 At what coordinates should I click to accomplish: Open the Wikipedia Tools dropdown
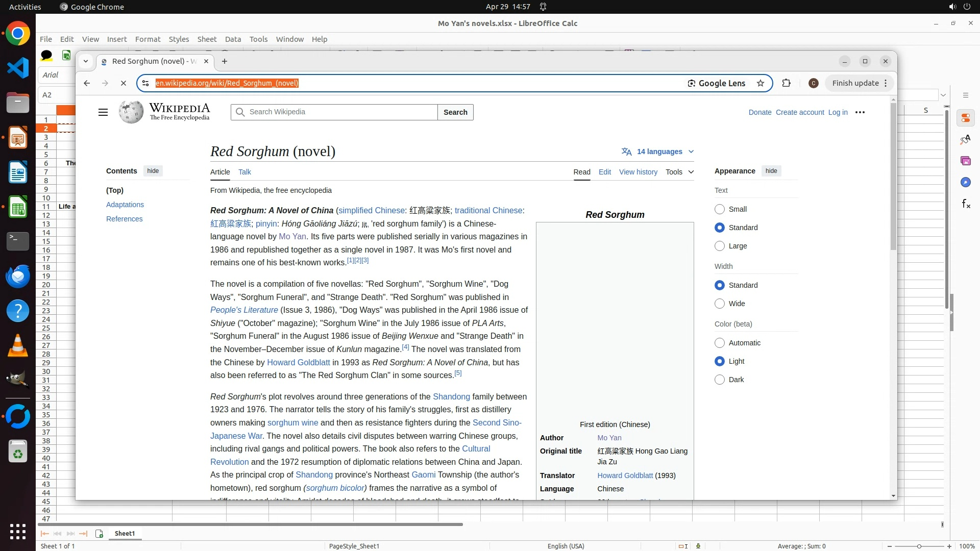pyautogui.click(x=679, y=172)
